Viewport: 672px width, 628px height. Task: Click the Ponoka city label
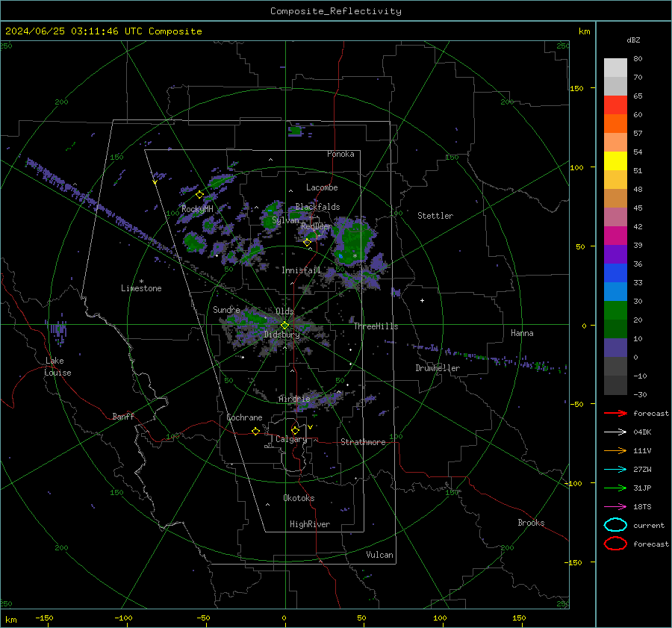coord(340,154)
